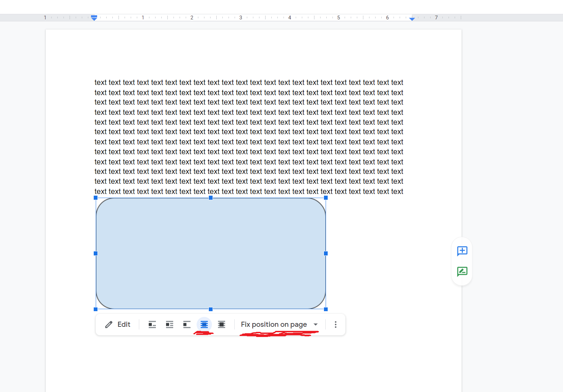Click the pencil icon next to Edit
563x392 pixels.
[109, 324]
